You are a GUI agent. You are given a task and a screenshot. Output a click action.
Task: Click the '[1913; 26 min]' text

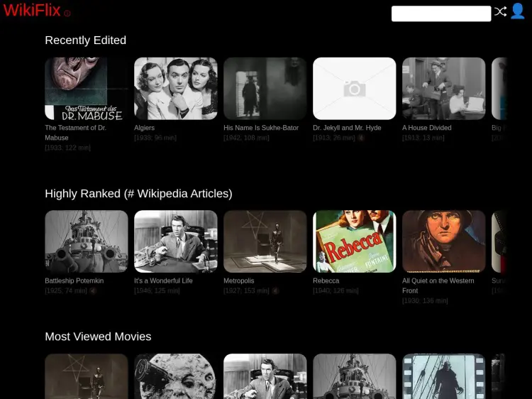tap(334, 138)
